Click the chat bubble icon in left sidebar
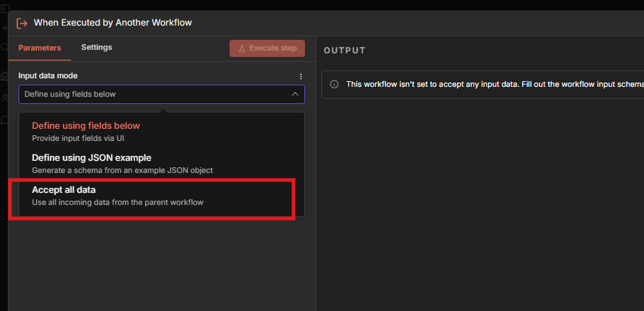 pyautogui.click(x=4, y=120)
